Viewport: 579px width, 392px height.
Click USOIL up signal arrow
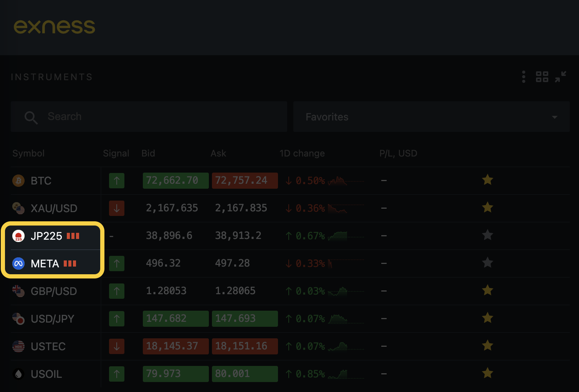[117, 374]
